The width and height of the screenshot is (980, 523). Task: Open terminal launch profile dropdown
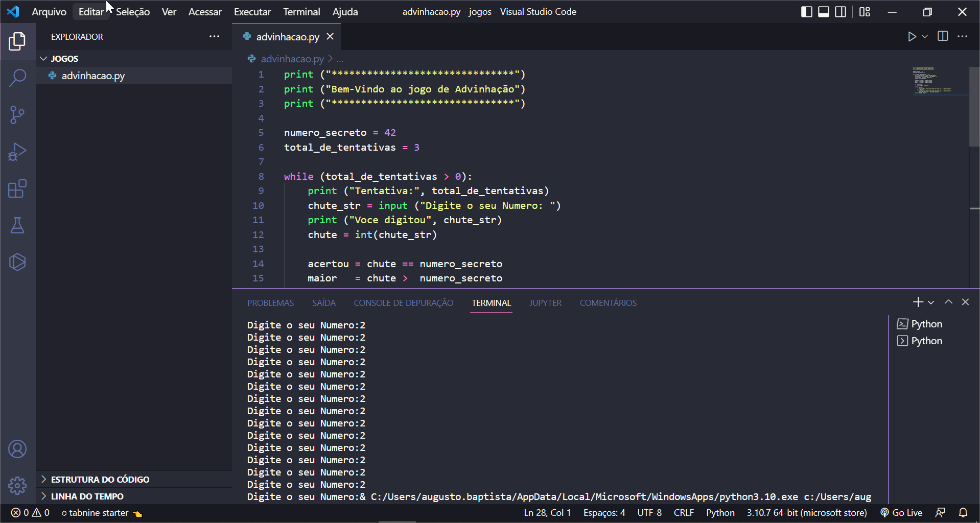(931, 302)
